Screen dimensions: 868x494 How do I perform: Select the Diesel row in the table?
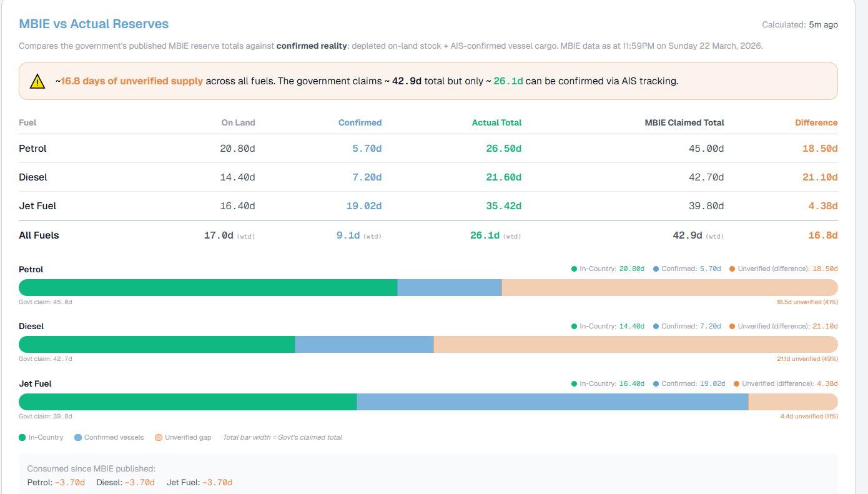coord(33,177)
